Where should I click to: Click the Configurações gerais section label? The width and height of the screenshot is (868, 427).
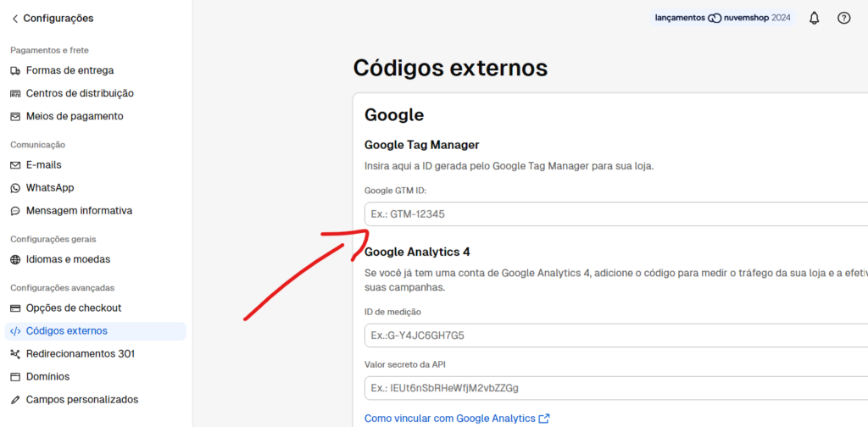[53, 240]
